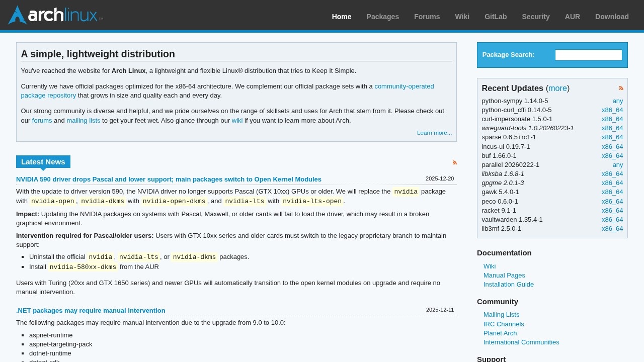Go to the Forums navigation item
The image size is (644, 362).
click(x=427, y=17)
